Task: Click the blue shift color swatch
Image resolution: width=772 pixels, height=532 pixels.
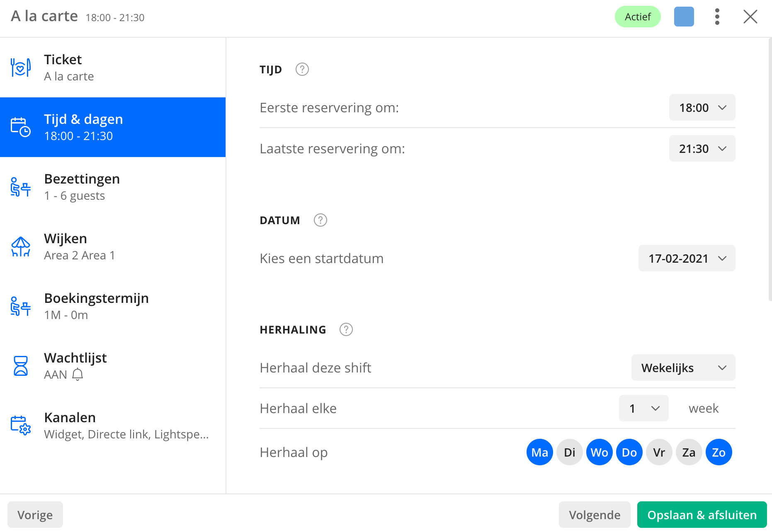Action: [684, 17]
